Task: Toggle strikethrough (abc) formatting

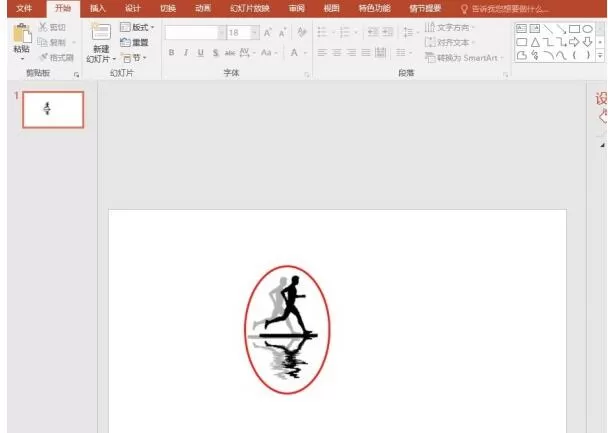Action: pyautogui.click(x=230, y=52)
